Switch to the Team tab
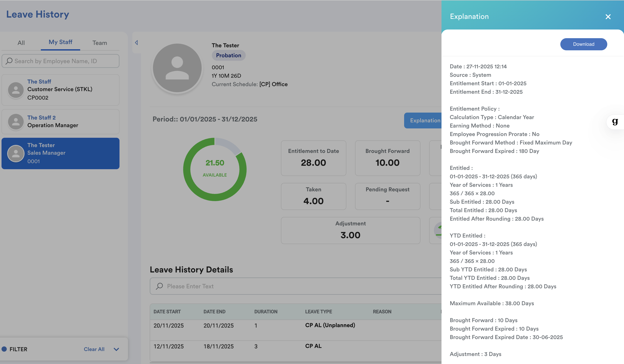The width and height of the screenshot is (624, 364). coord(100,43)
